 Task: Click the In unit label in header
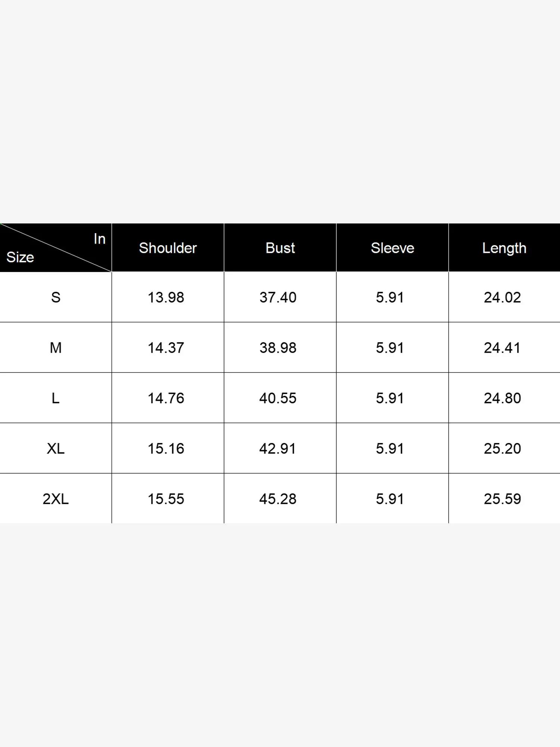point(100,239)
